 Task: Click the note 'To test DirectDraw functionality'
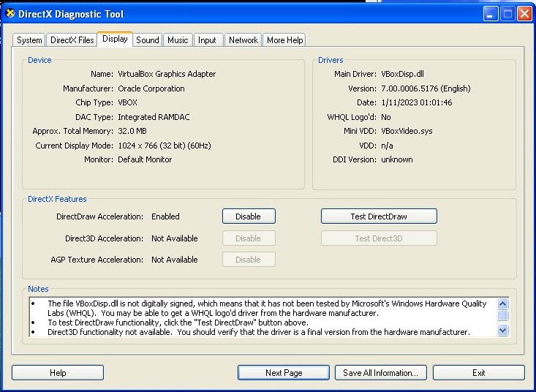[x=178, y=323]
